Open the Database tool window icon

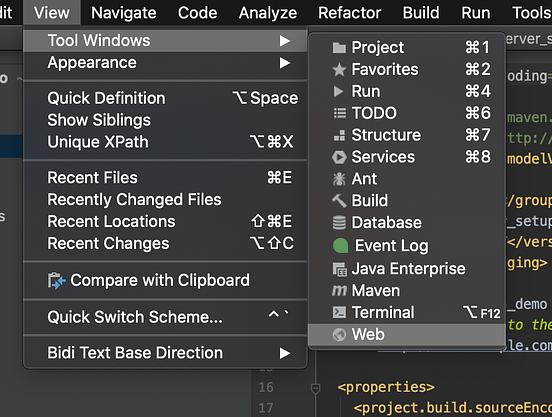coord(339,223)
